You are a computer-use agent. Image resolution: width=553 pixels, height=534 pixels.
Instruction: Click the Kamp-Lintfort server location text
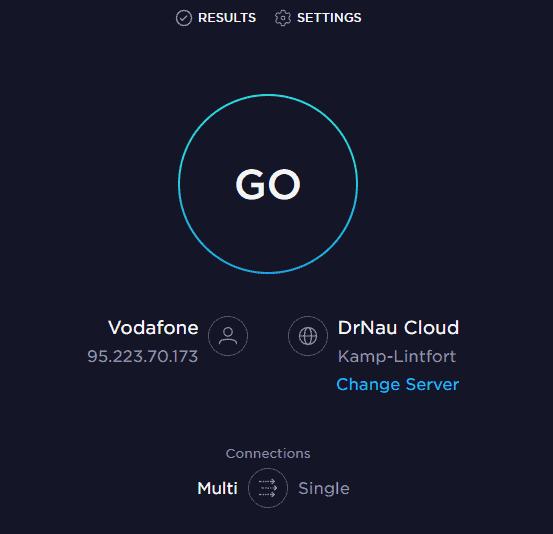pos(397,357)
